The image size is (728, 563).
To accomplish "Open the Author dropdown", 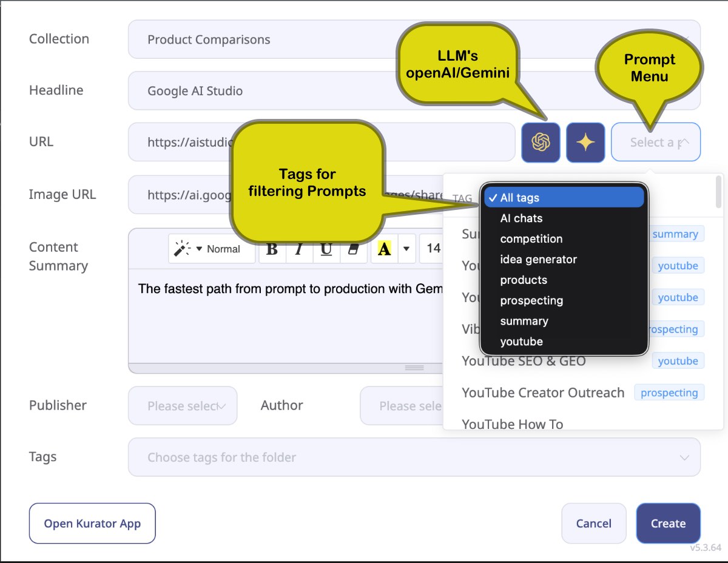I will (x=402, y=406).
